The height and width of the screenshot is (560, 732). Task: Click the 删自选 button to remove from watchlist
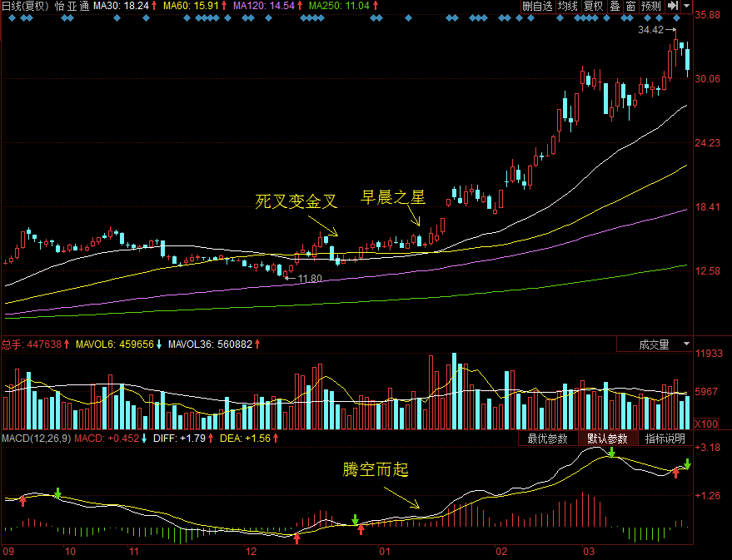click(x=537, y=7)
